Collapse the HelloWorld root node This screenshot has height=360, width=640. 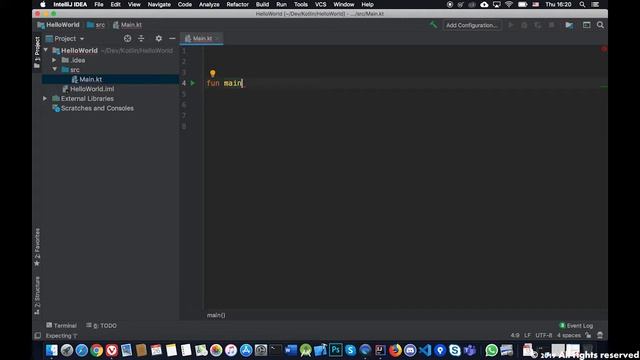click(x=46, y=50)
